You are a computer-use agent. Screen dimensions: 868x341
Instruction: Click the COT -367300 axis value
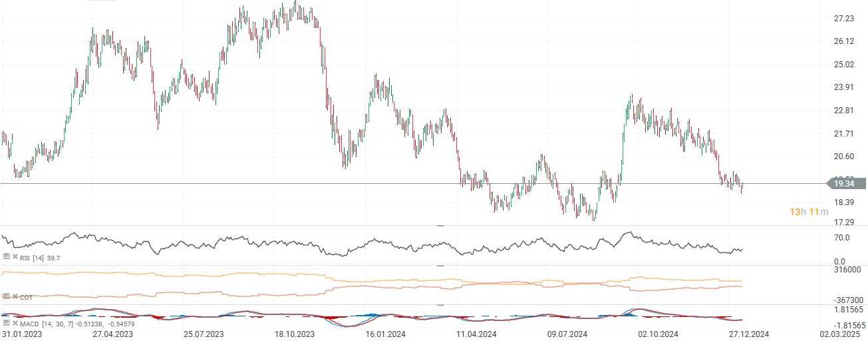[x=849, y=301]
